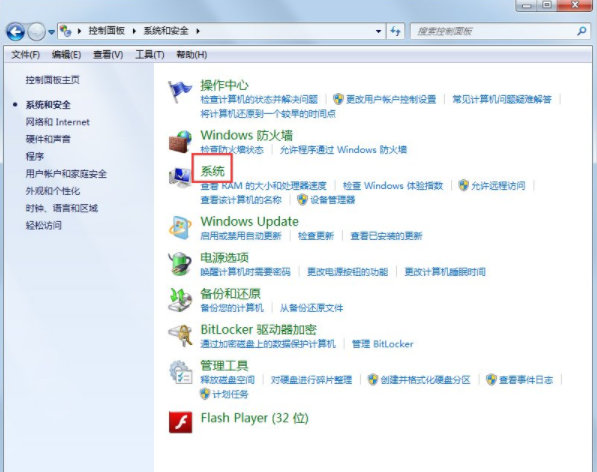
Task: Open the 系统 heading link
Action: click(212, 171)
